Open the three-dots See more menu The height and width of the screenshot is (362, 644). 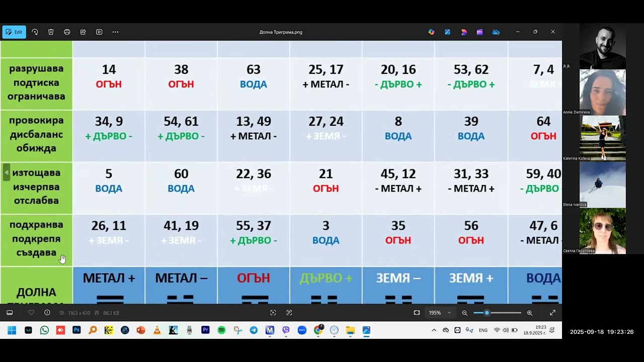tap(115, 32)
